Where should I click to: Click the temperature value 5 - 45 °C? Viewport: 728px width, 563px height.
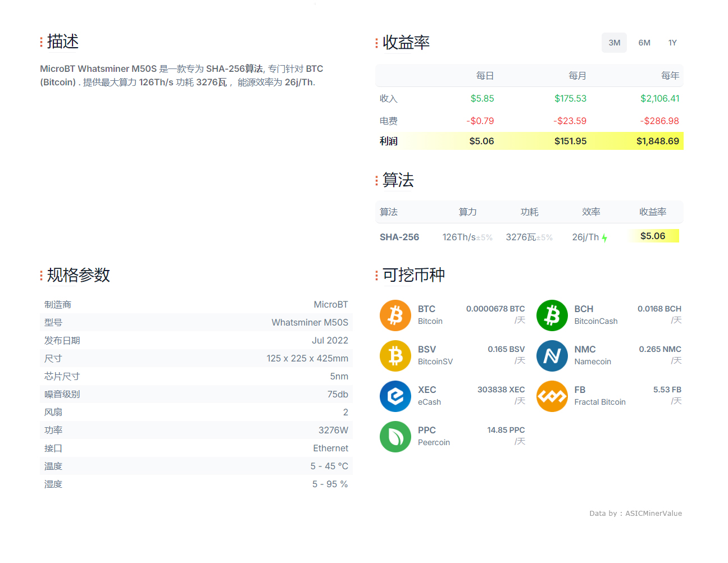(329, 466)
